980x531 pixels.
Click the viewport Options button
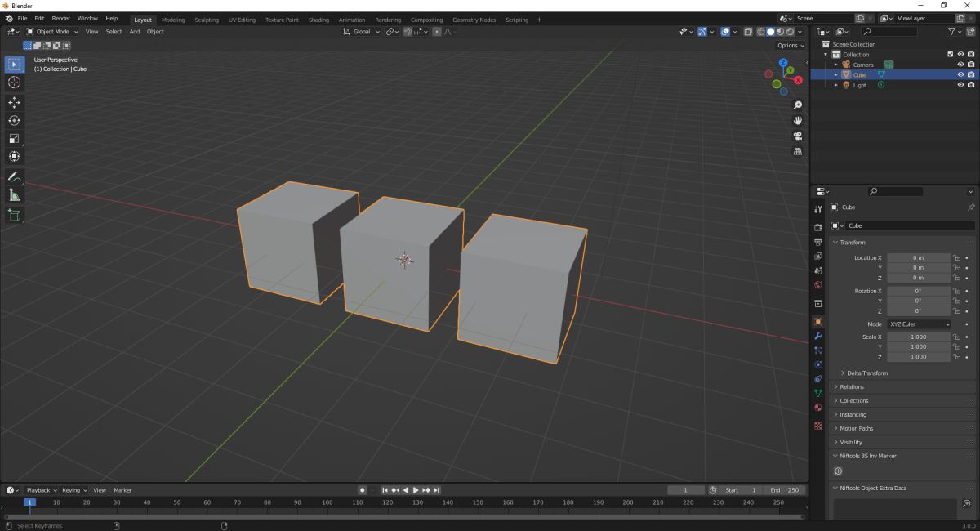[790, 46]
